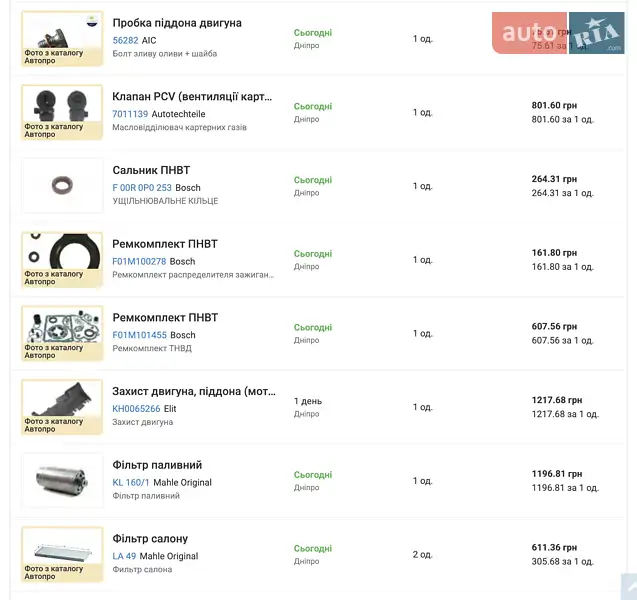Follow the F 00R 0P0 253 link
This screenshot has height=600, width=637.
coord(142,188)
